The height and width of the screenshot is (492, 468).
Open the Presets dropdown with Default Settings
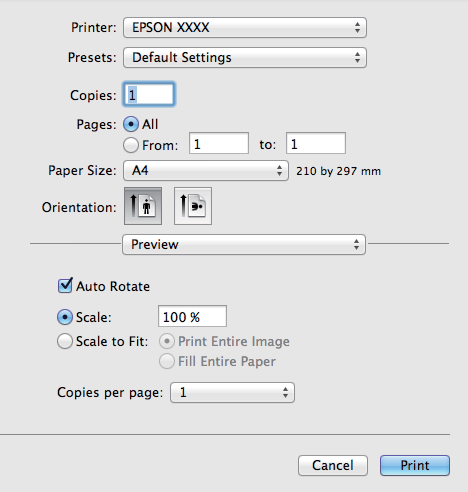pos(245,57)
